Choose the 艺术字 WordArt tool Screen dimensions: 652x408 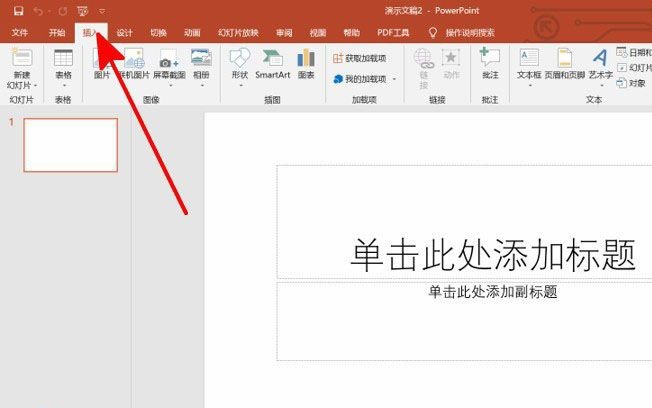[600, 65]
